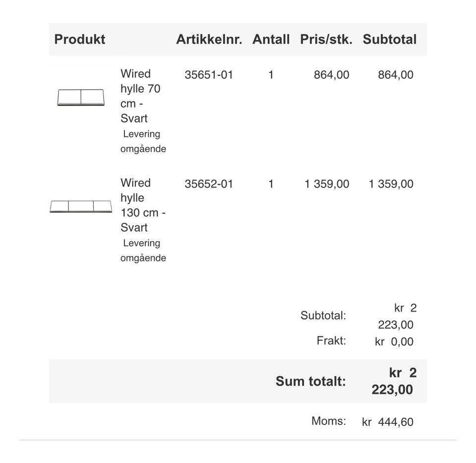Open the Wired hylle 70 cm - Svart product name
476x463 pixels.
click(140, 96)
